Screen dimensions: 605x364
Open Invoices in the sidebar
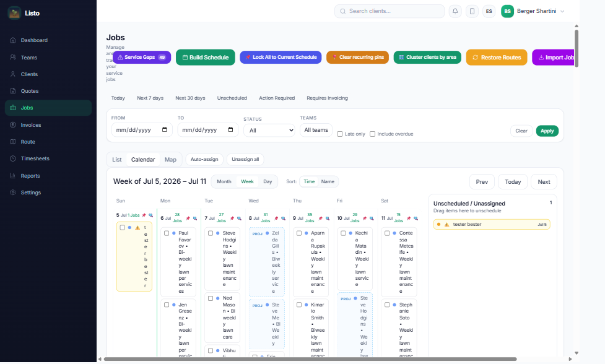point(48,125)
